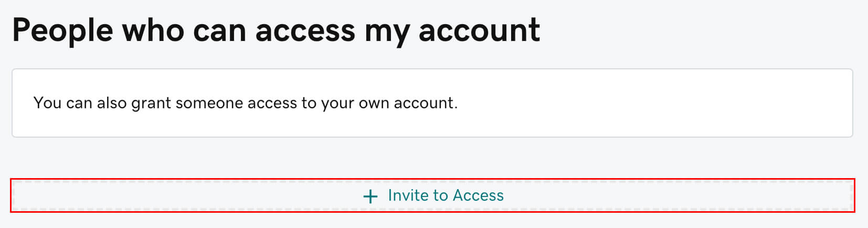
Task: Click the empty right side of the info card
Action: point(682,103)
